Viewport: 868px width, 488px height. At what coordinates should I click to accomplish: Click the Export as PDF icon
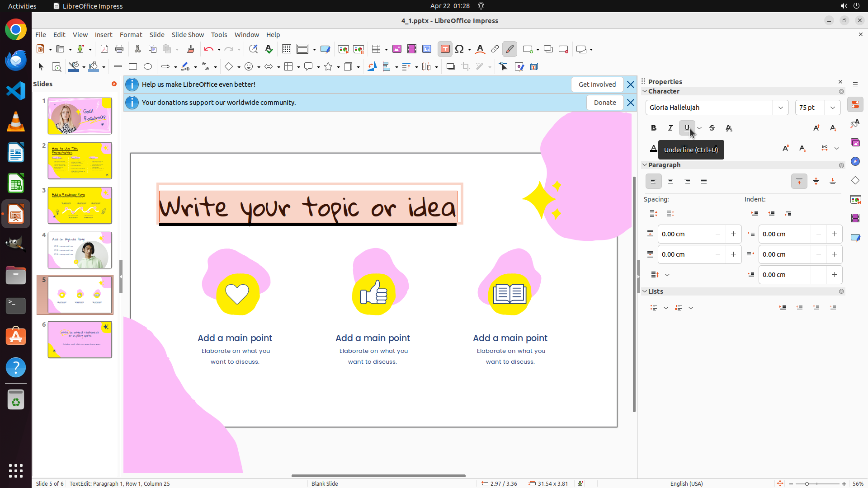[104, 49]
